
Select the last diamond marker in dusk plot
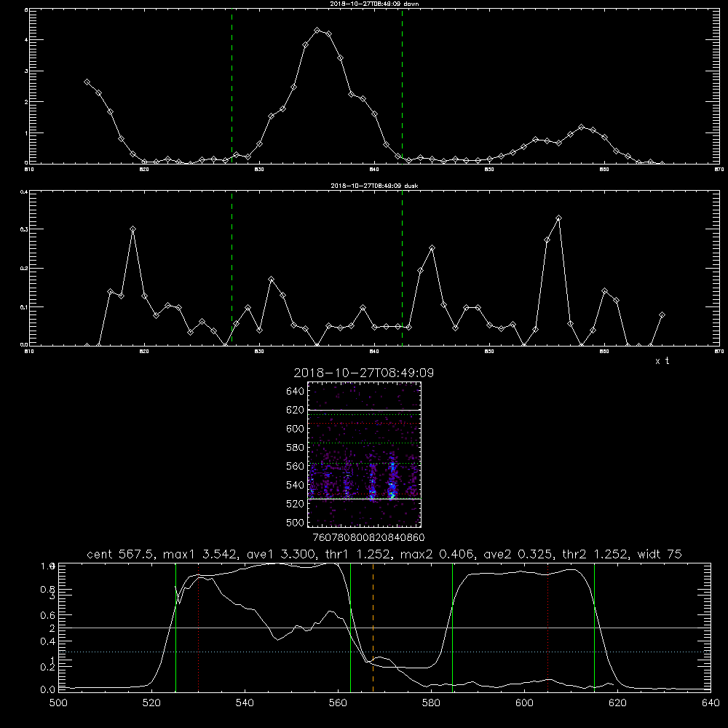662,314
